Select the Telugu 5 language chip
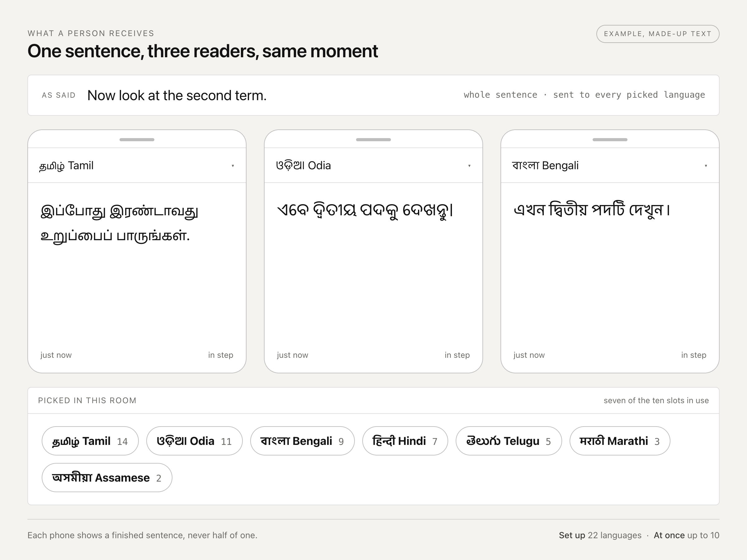Image resolution: width=747 pixels, height=560 pixels. coord(509,441)
